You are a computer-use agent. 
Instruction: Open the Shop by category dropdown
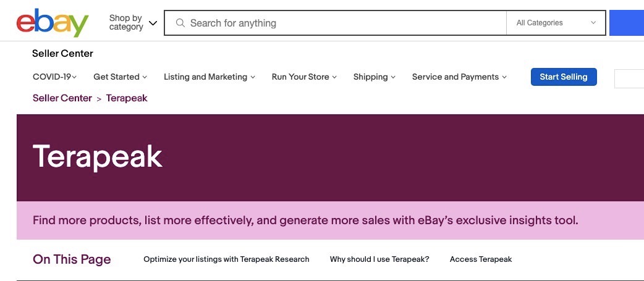(133, 23)
